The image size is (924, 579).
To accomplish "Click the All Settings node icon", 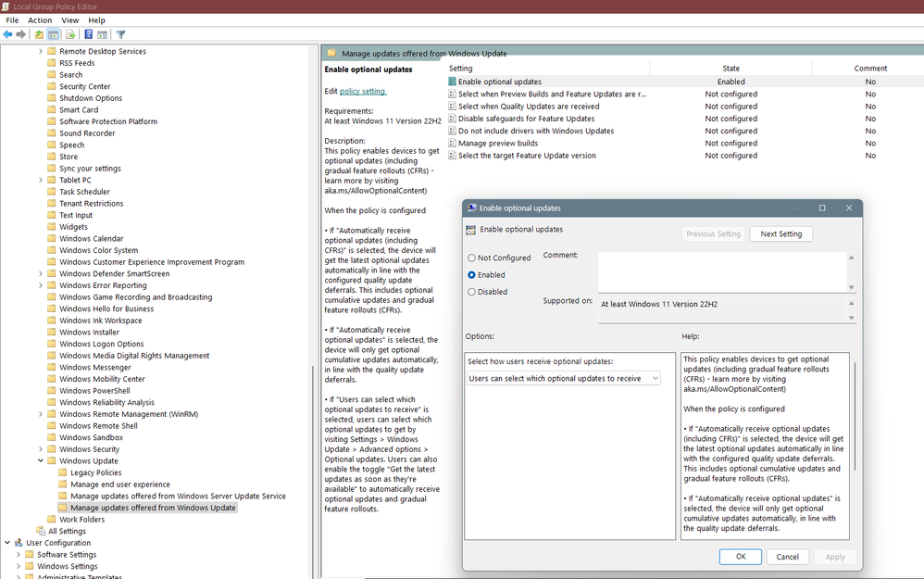I will tap(41, 531).
